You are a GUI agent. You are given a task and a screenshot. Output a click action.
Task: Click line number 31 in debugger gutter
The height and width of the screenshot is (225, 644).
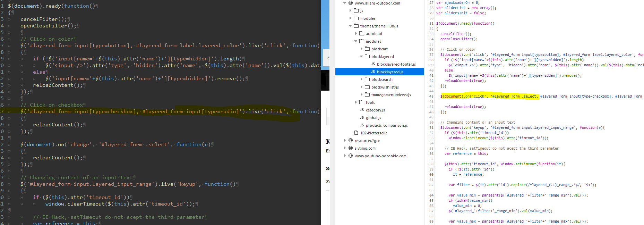[x=431, y=24]
